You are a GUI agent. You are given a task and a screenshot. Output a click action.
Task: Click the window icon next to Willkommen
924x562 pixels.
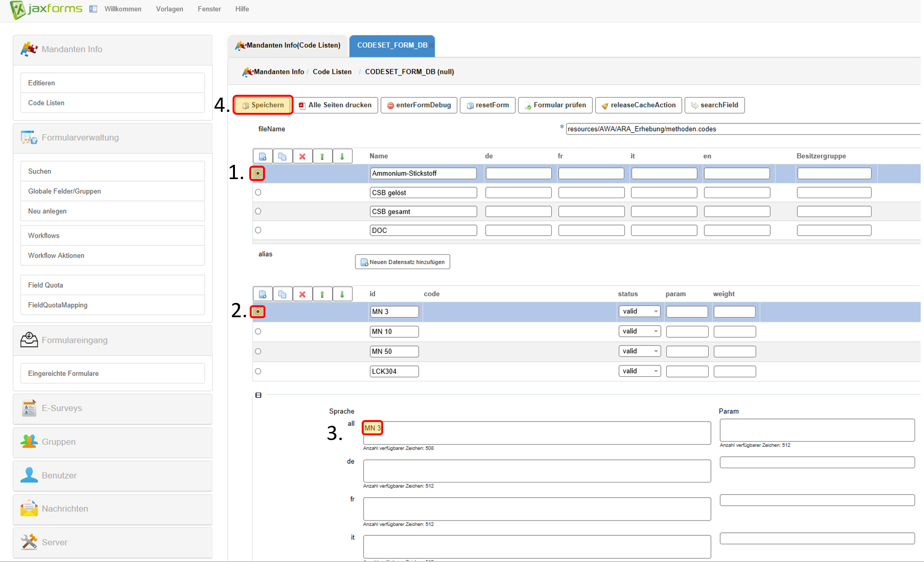tap(93, 9)
